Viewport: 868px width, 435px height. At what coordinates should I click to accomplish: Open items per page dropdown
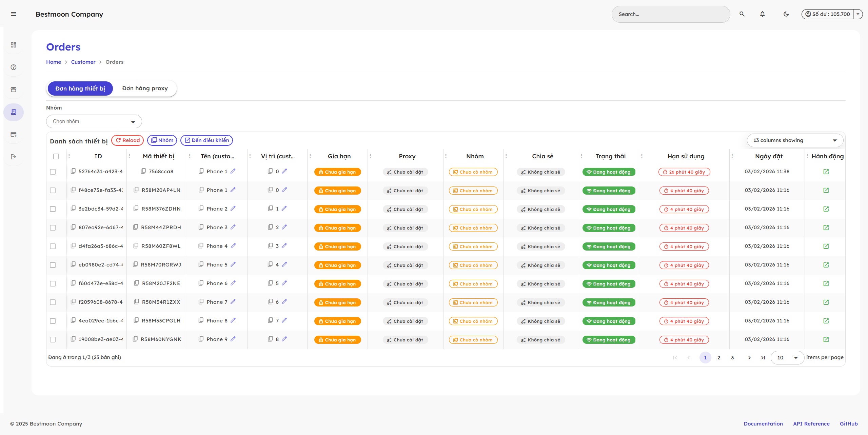(x=787, y=358)
